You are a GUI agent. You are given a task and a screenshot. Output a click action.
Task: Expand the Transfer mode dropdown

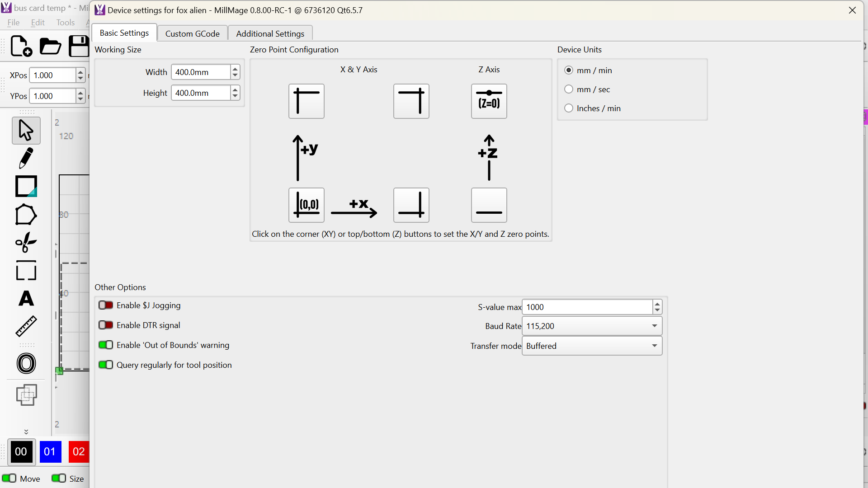tap(592, 346)
